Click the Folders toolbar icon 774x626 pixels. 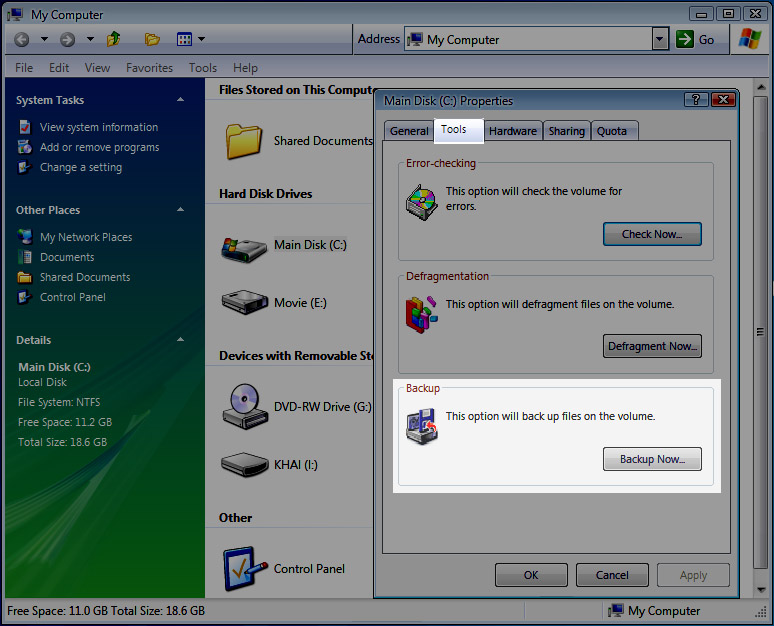pyautogui.click(x=152, y=40)
